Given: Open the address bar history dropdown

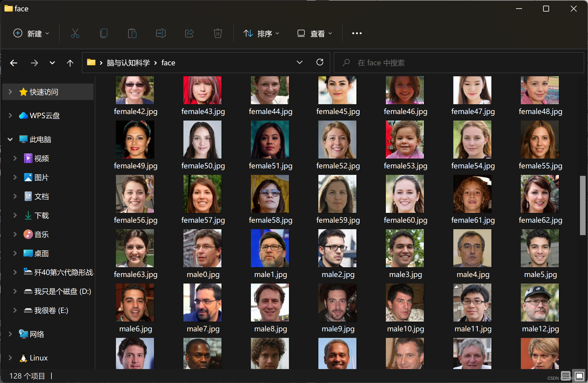Looking at the screenshot, I should pos(300,62).
